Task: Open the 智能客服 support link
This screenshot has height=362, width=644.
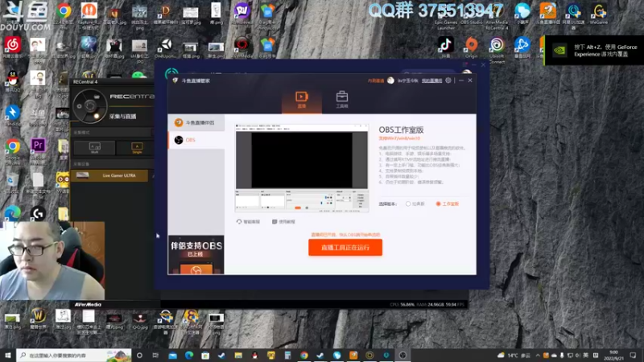Action: (x=248, y=222)
